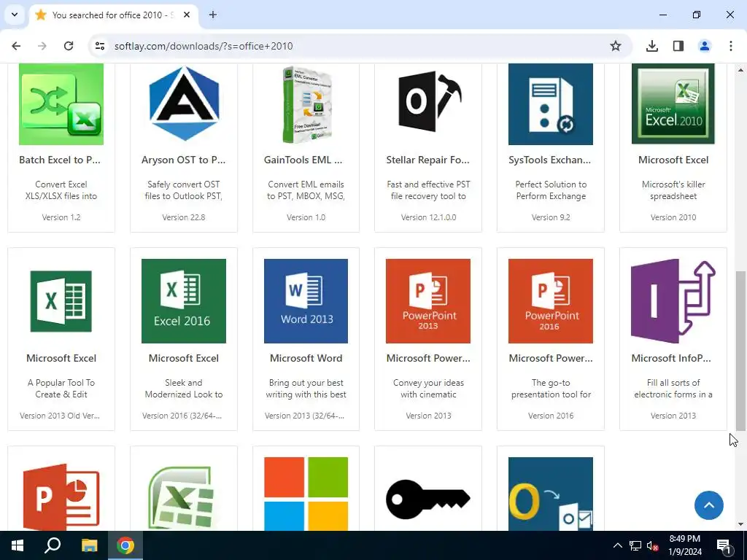Image resolution: width=747 pixels, height=560 pixels.
Task: Open the Batch Excel to PDF converter icon
Action: tap(61, 104)
